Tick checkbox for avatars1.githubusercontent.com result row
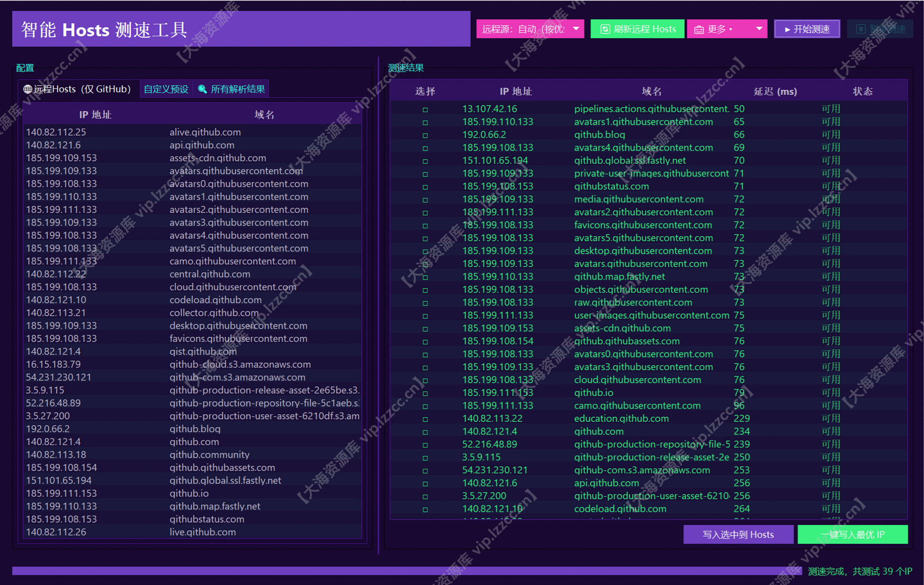The height and width of the screenshot is (585, 924). pos(425,122)
